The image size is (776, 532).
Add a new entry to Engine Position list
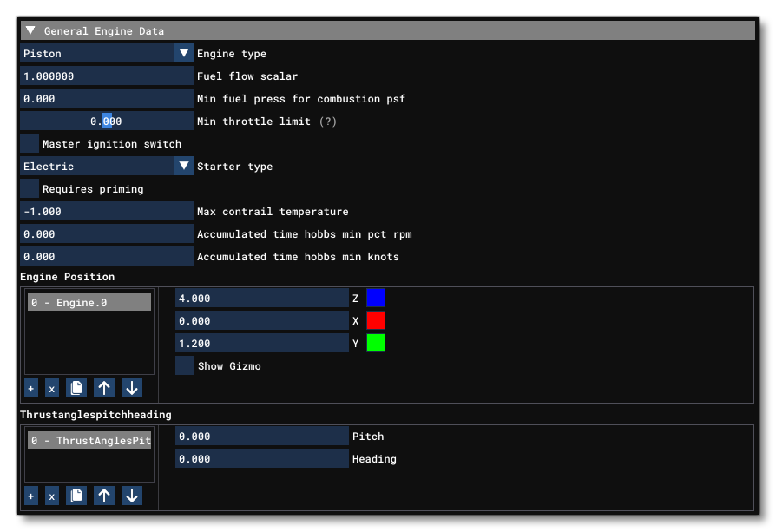pos(31,389)
